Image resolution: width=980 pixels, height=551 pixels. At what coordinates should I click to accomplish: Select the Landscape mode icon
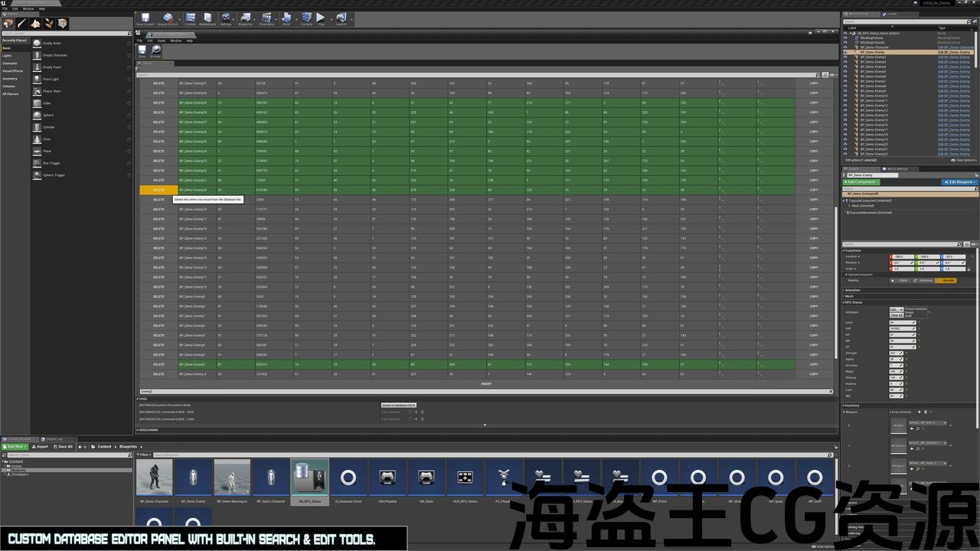pos(35,24)
